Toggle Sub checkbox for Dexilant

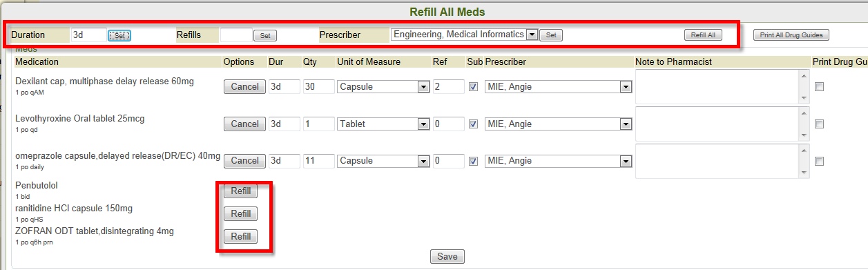[473, 87]
